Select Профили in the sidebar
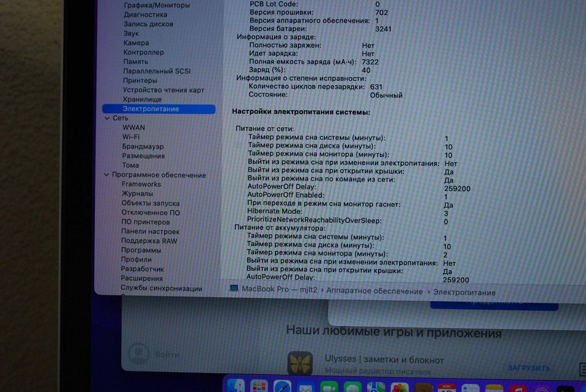The width and height of the screenshot is (586, 392). (x=136, y=260)
